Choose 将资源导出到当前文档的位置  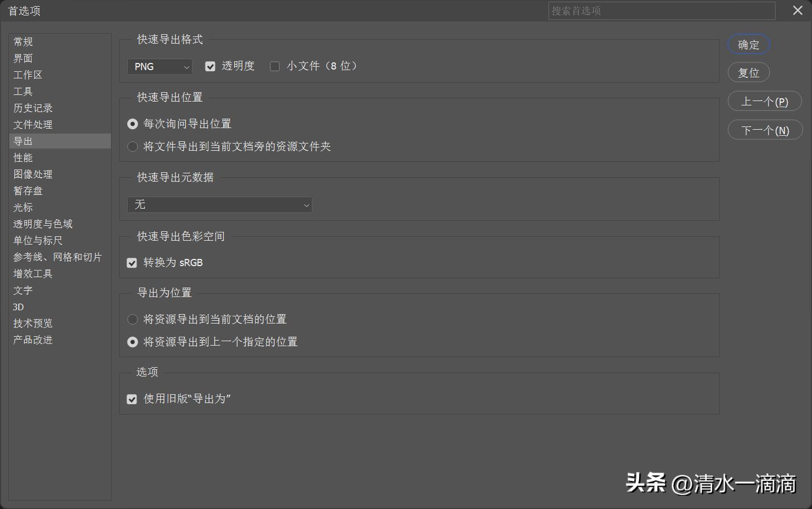pos(133,319)
